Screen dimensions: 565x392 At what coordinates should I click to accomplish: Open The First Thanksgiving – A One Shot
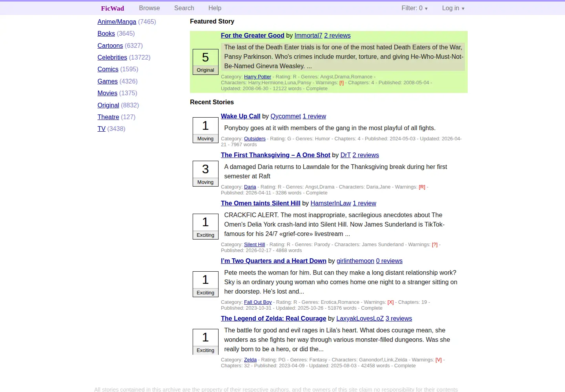click(275, 155)
